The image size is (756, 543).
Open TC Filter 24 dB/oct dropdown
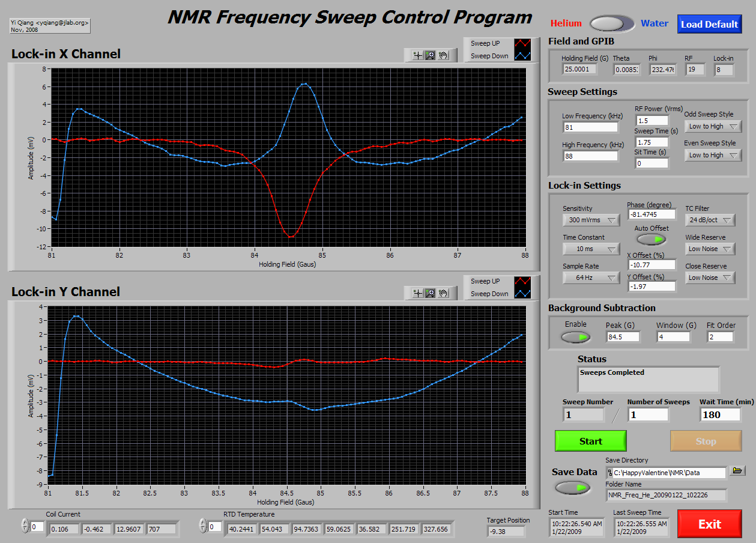(x=710, y=220)
